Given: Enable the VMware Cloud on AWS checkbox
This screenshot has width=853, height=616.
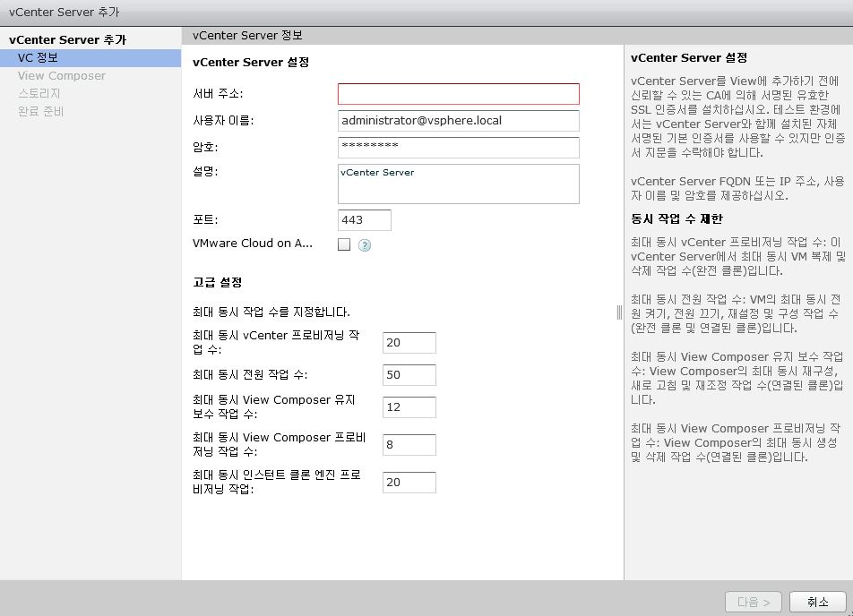Looking at the screenshot, I should (x=344, y=244).
